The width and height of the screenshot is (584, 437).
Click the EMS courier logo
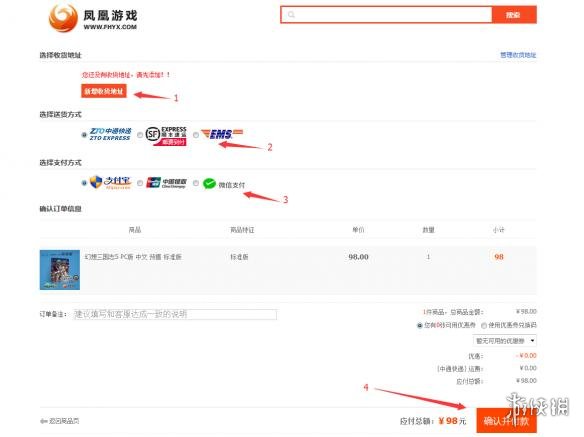coord(222,134)
